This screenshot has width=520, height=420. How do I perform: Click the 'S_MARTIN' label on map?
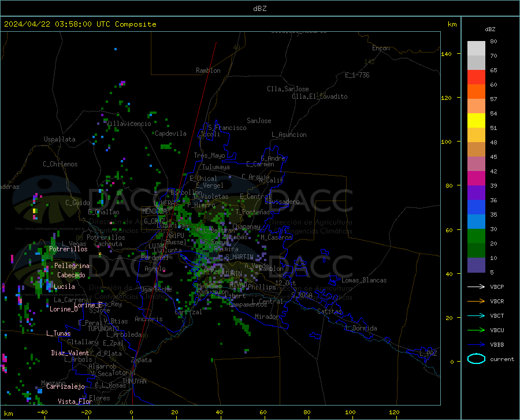239,257
